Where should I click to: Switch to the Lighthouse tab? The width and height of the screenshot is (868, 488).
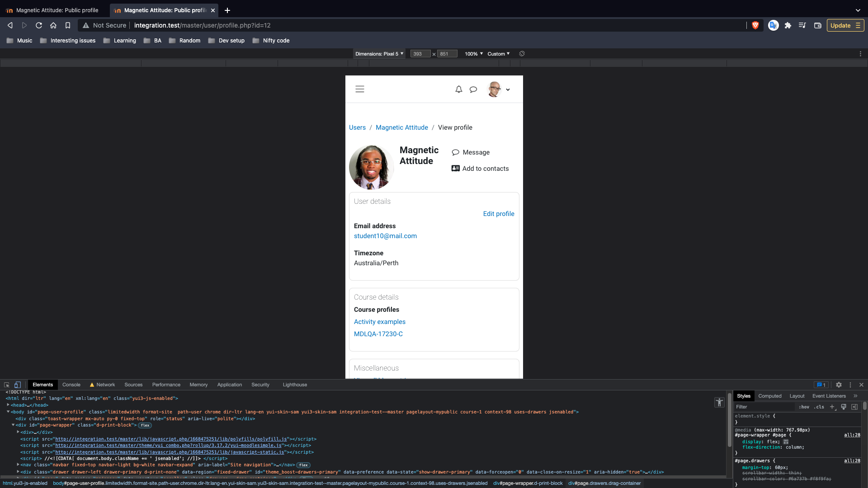point(295,385)
